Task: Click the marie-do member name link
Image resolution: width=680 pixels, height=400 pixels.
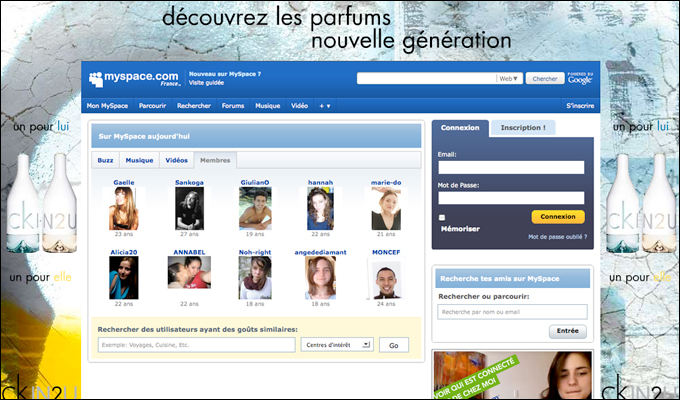Action: click(386, 183)
